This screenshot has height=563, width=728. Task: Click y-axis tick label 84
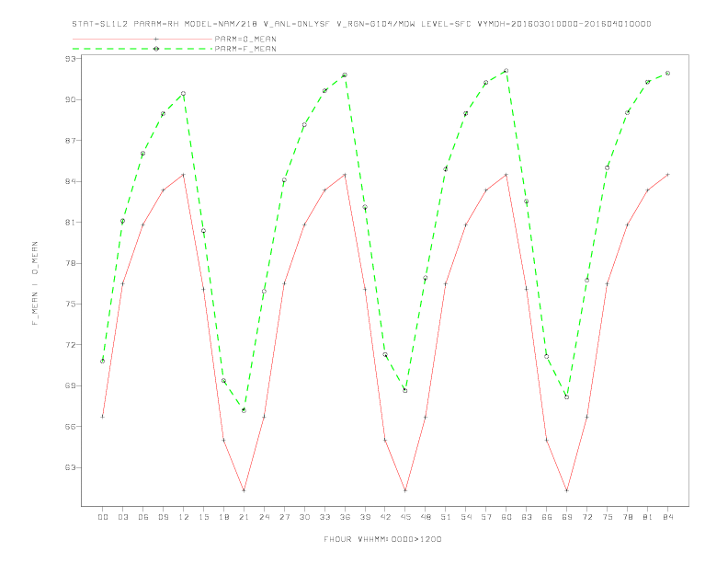click(71, 181)
